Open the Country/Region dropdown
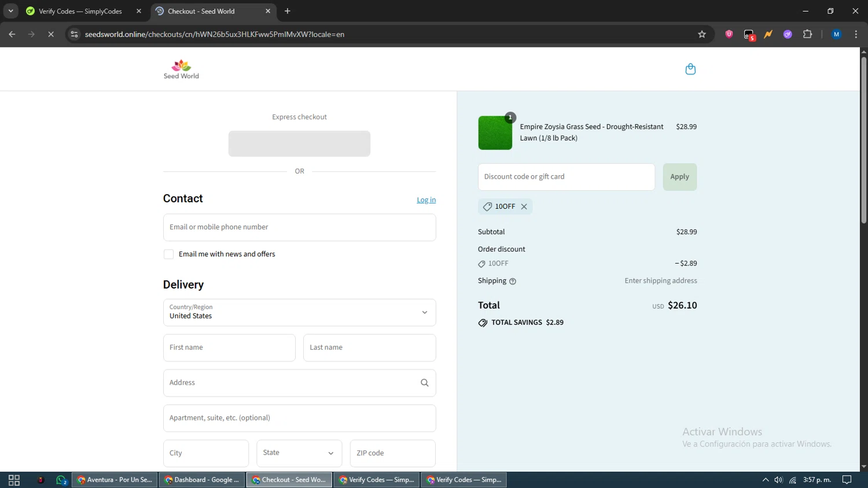The width and height of the screenshot is (868, 488). tap(299, 312)
